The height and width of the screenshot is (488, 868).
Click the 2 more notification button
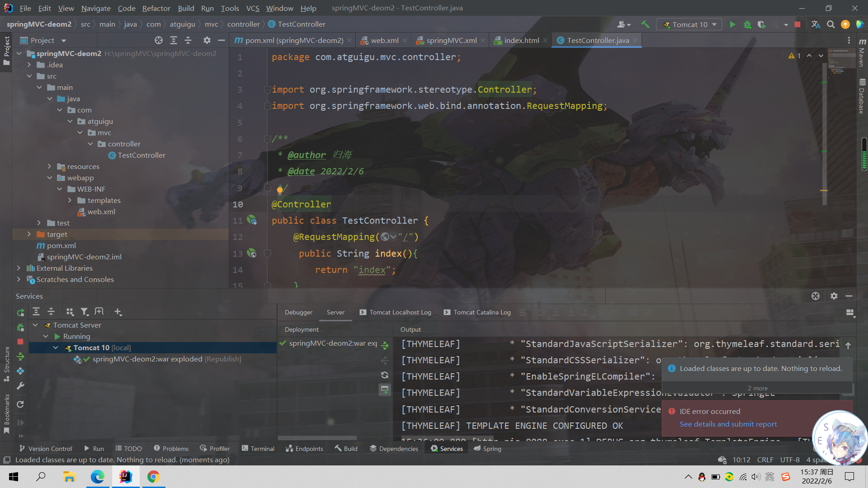tap(757, 388)
